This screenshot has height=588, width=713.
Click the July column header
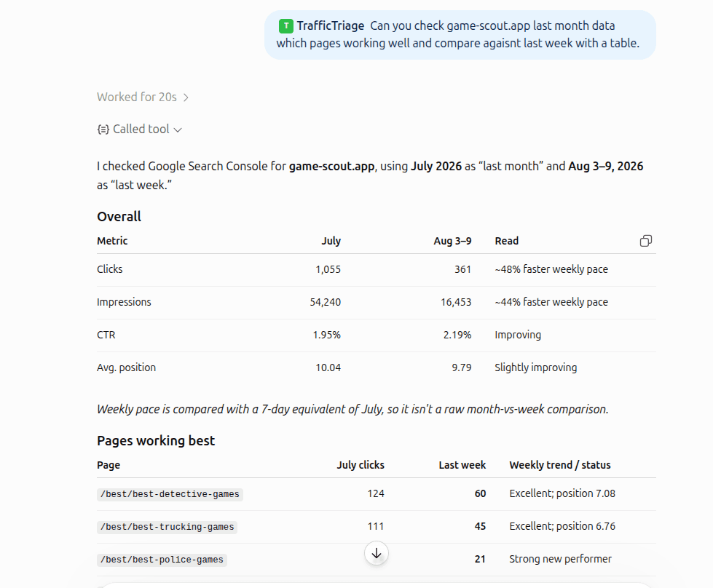click(x=331, y=241)
